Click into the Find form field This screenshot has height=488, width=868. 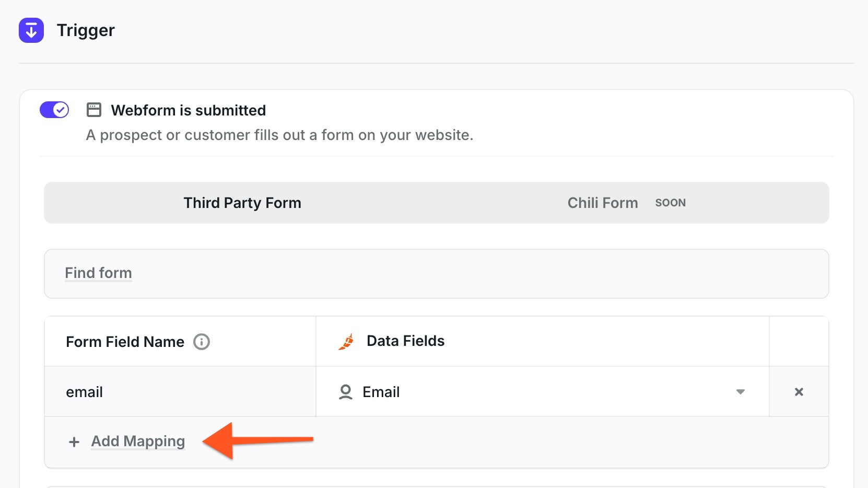(x=437, y=274)
